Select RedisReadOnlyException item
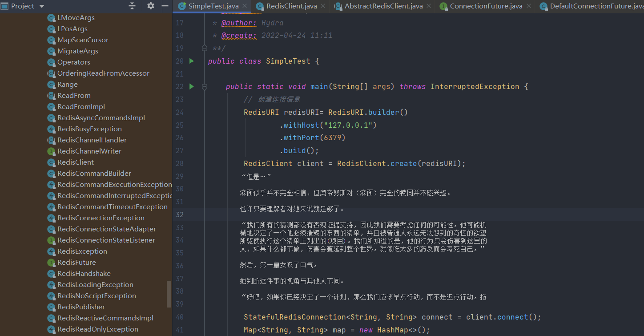Viewport: 644px width, 336px height. coord(98,329)
